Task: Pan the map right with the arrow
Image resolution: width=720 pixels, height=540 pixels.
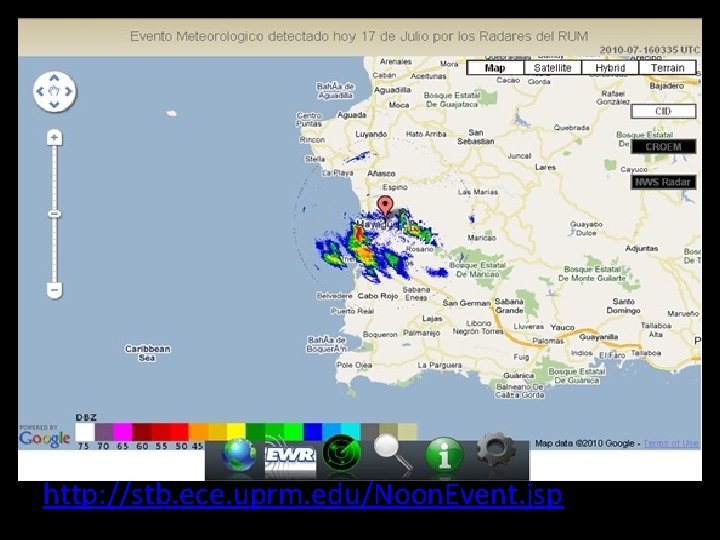Action: coord(68,91)
